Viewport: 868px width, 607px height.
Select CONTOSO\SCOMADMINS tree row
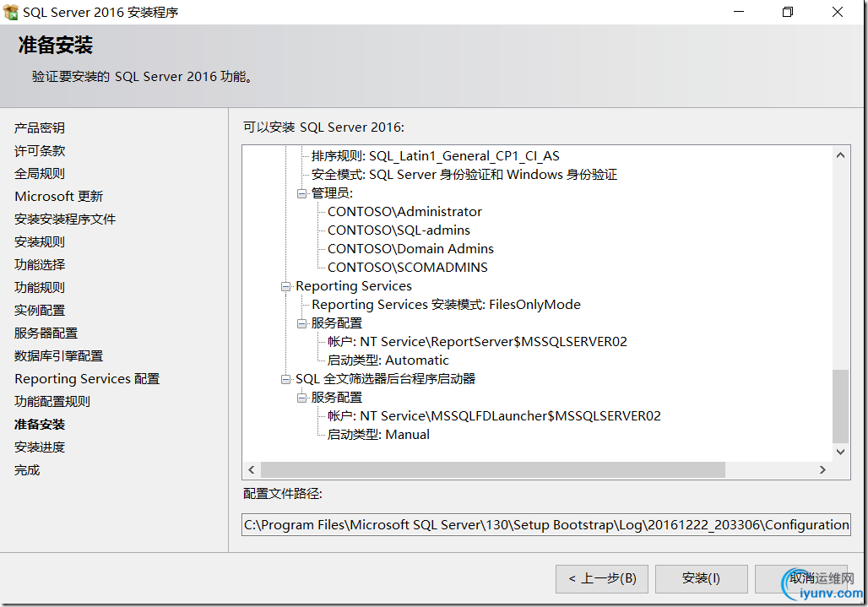(x=408, y=268)
